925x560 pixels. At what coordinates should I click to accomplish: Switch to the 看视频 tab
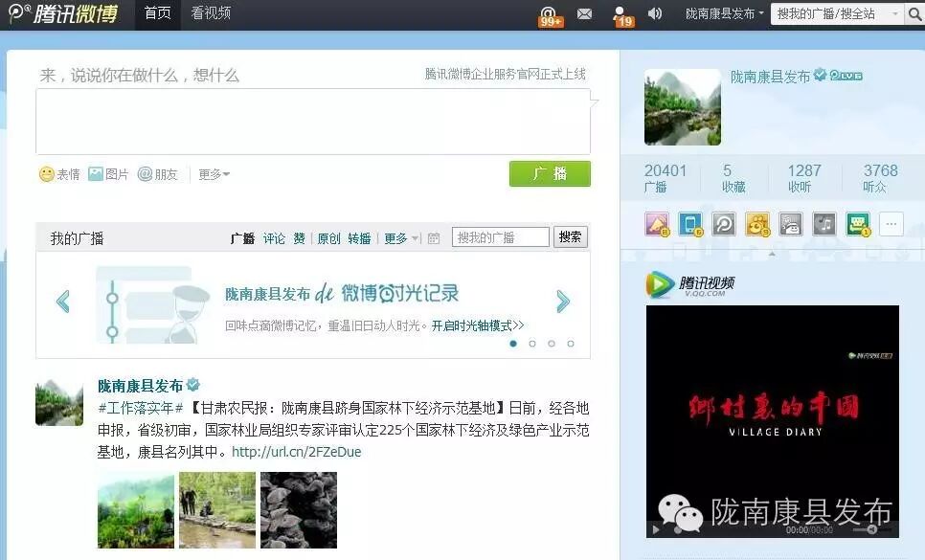coord(211,13)
